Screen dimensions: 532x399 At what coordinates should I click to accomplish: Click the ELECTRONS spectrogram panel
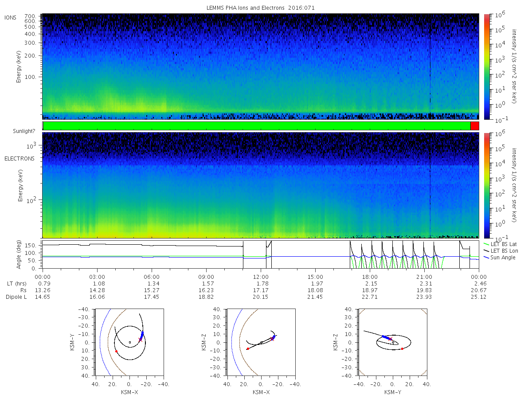261,185
